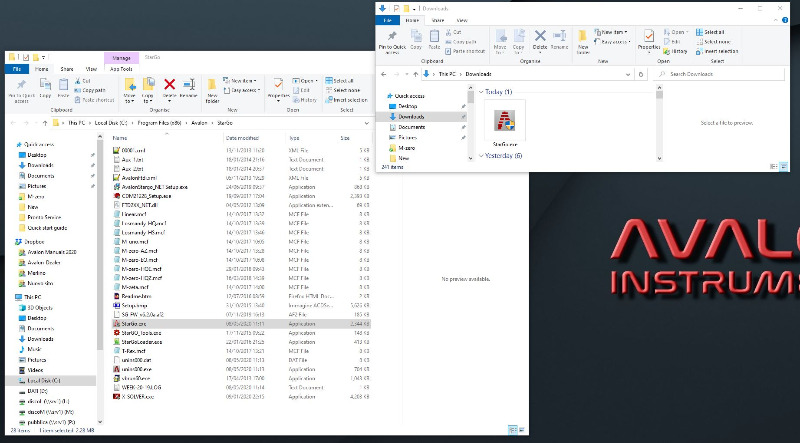Click Copy to in the StarGo window ribbon
Screen dimensions: 800x443
tap(148, 90)
